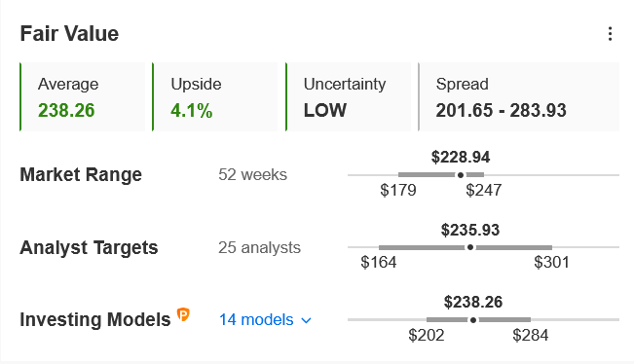Click the Spread 201.65 - 283.93 card
This screenshot has width=634, height=364.
tap(519, 97)
